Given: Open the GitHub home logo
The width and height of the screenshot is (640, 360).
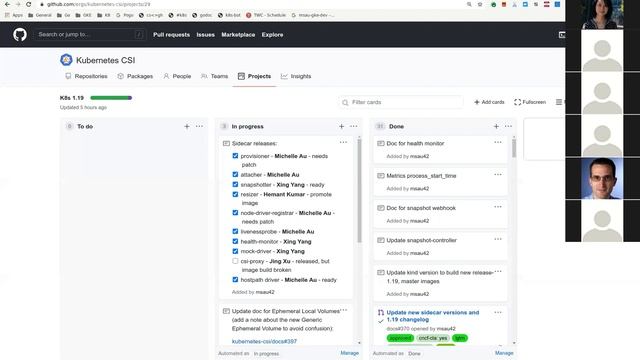Looking at the screenshot, I should pos(20,35).
